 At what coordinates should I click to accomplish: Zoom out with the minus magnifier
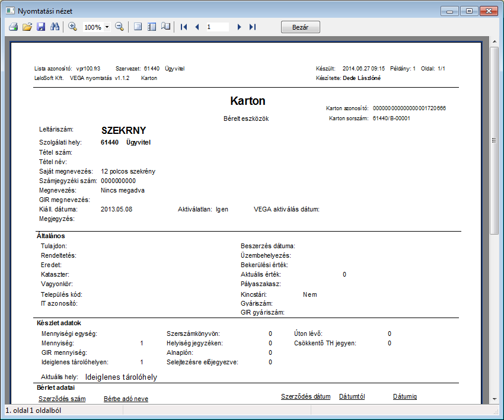point(120,27)
